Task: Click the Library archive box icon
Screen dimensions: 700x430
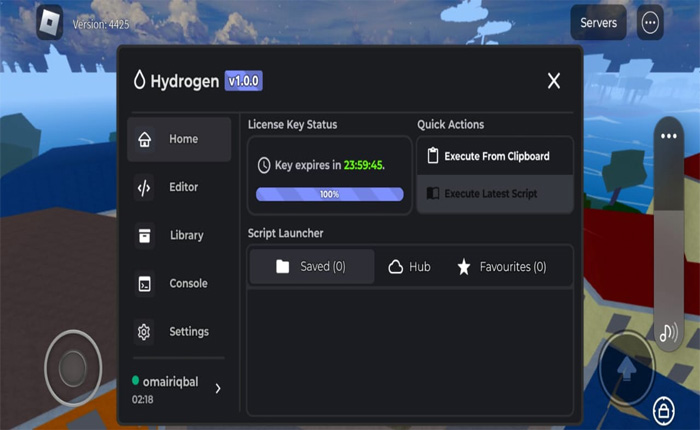Action: click(x=144, y=236)
